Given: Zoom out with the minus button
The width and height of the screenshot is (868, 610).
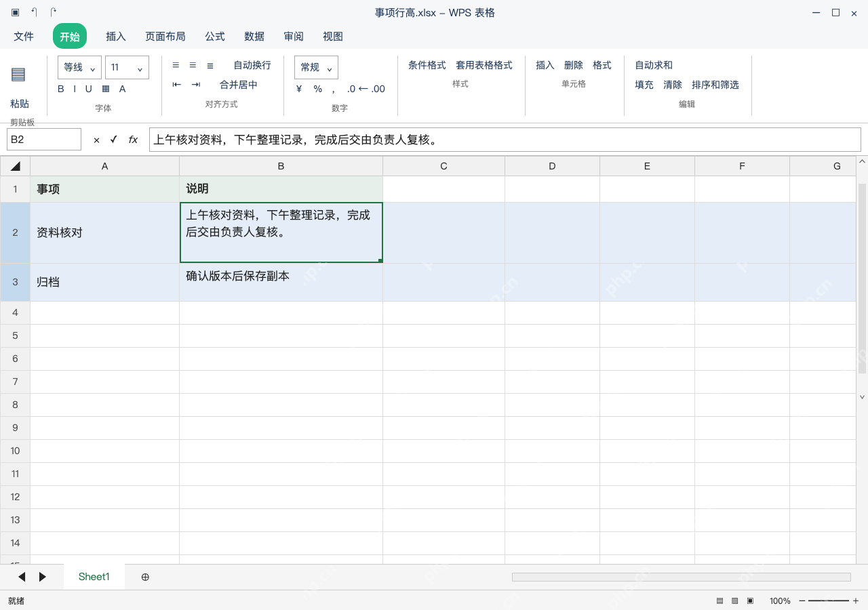Looking at the screenshot, I should (802, 601).
